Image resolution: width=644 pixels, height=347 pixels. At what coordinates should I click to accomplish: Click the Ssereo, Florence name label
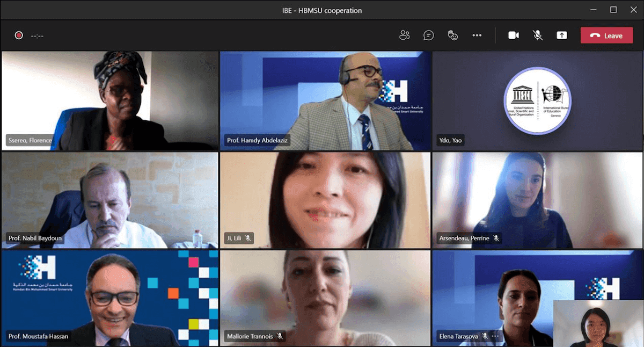[x=30, y=141]
